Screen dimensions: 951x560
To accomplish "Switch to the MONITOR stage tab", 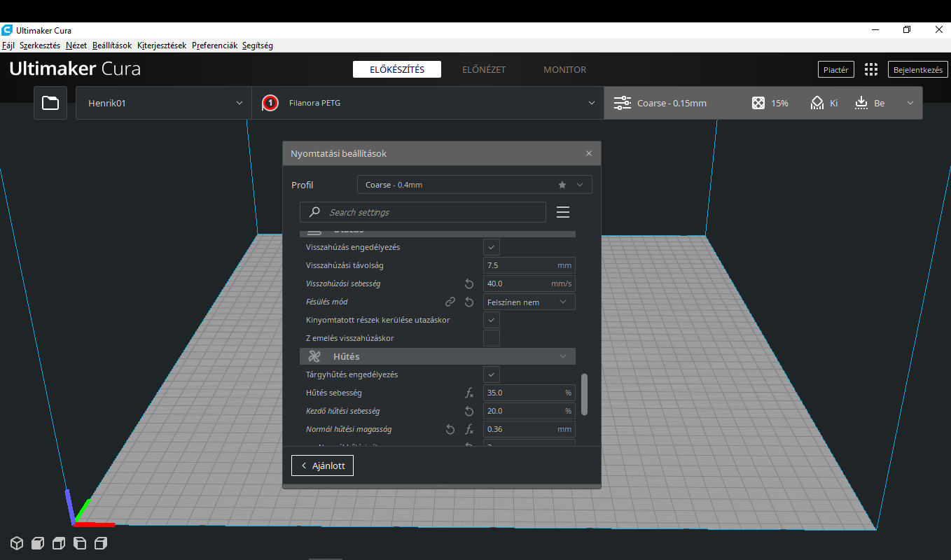I will click(565, 69).
